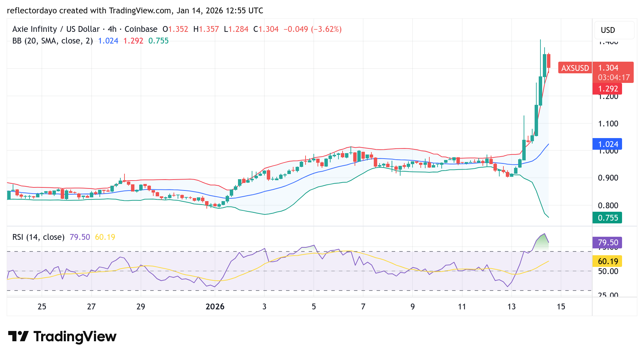Click the 0.800 price scale label
644x357 pixels.
coord(608,206)
